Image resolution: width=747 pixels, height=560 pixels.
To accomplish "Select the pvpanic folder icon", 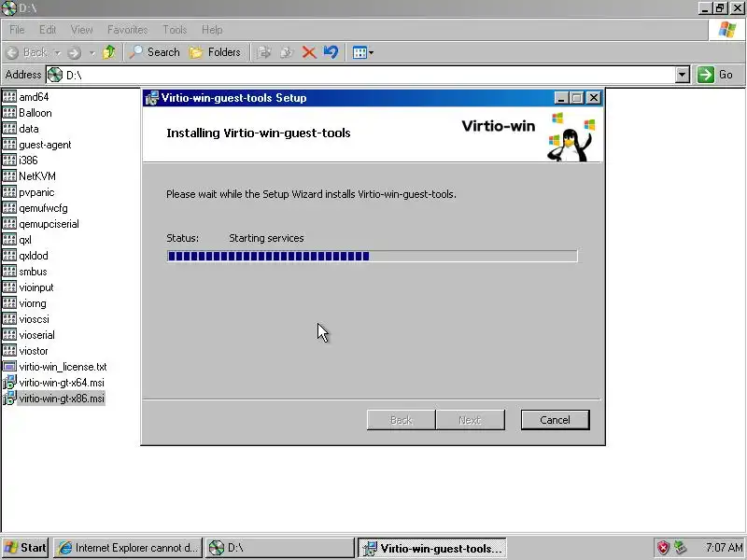I will tap(9, 192).
